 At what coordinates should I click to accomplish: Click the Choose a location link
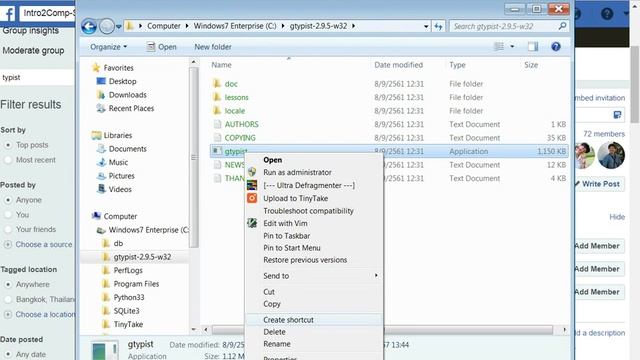(x=45, y=315)
